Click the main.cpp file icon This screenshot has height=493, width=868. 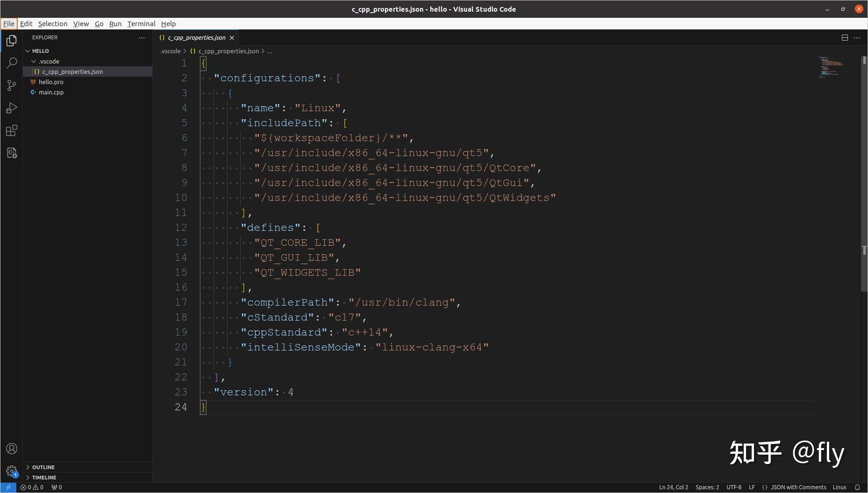pos(33,92)
